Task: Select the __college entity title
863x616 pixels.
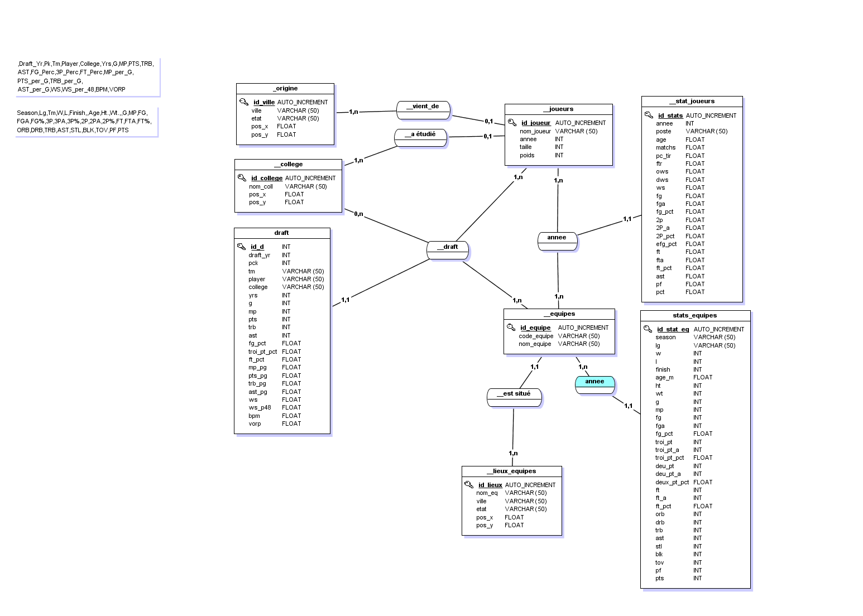Action: 289,164
